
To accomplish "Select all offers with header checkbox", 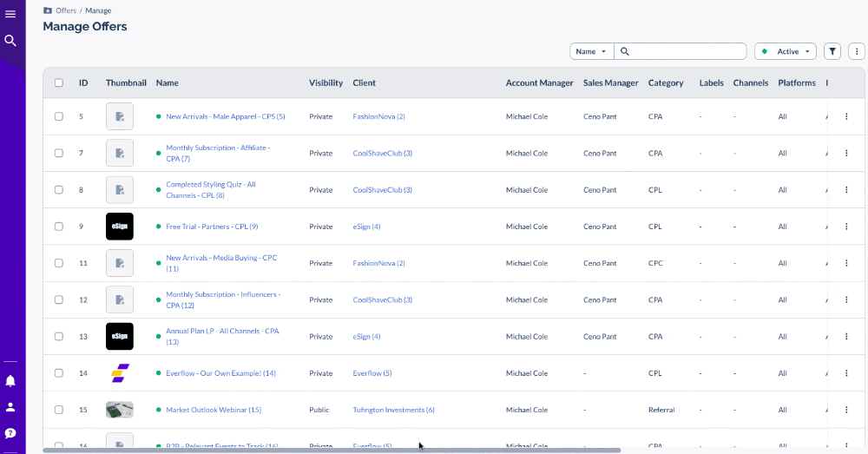I will 59,83.
